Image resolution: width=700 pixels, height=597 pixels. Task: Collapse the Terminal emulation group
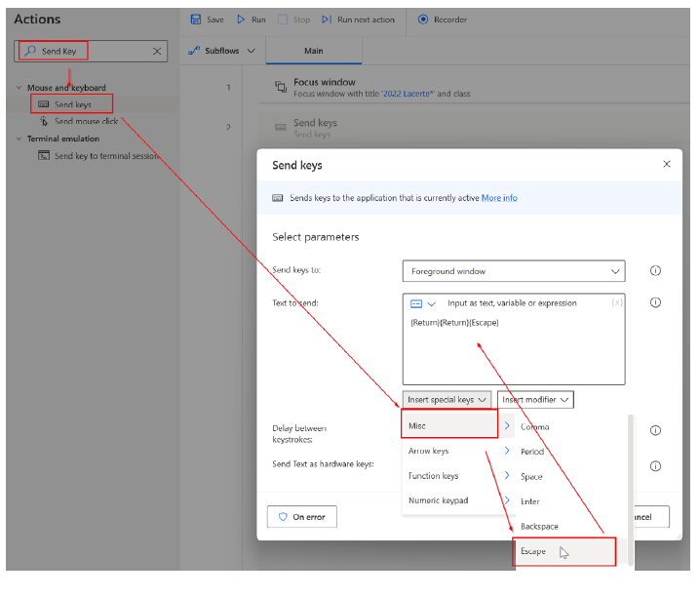19,139
